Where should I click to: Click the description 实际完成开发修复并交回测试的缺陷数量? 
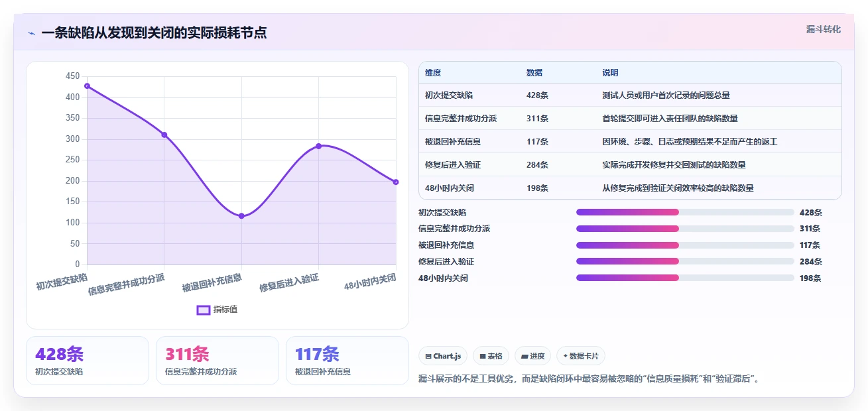point(674,165)
